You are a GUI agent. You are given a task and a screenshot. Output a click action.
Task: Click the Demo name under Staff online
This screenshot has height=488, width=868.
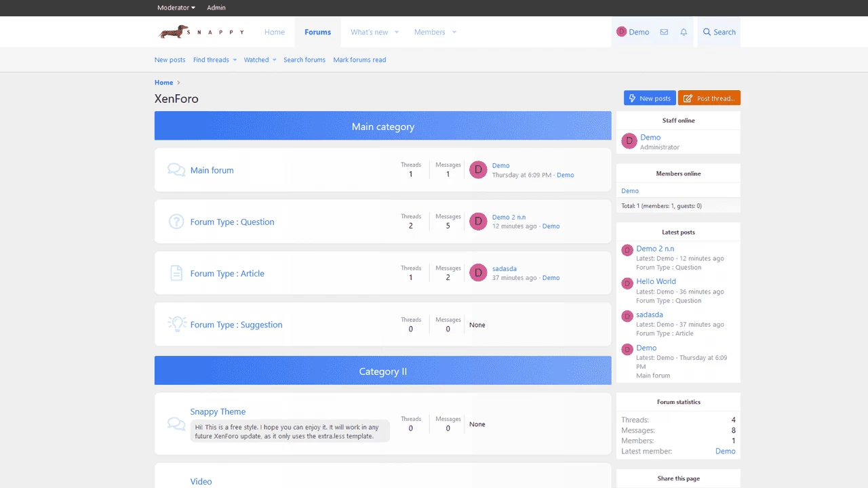point(650,137)
